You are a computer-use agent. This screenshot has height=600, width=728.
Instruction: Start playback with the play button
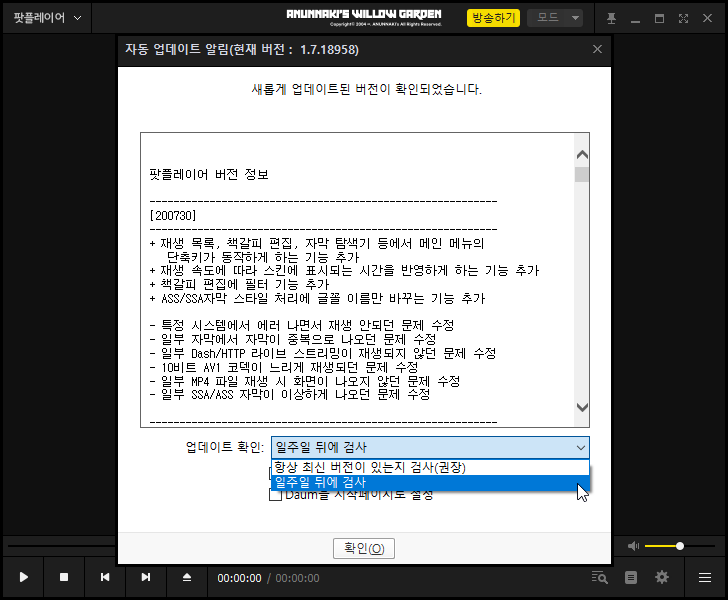(24, 577)
